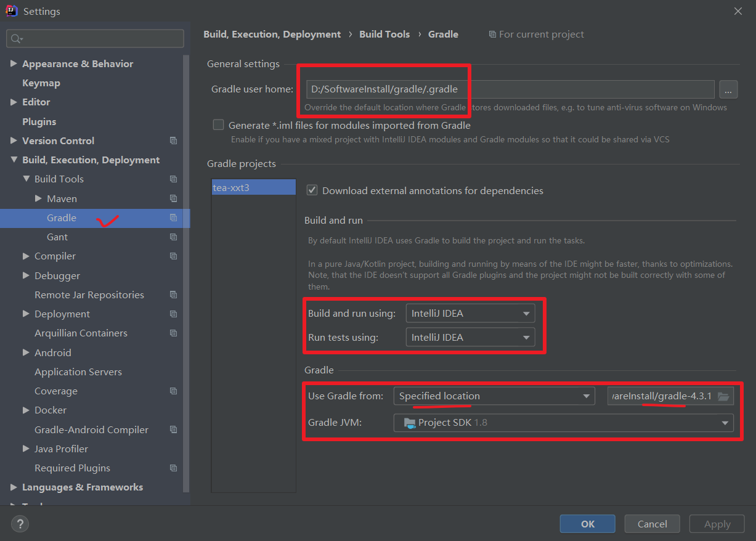
Task: Click the search magnifier icon in settings search
Action: pyautogui.click(x=15, y=38)
